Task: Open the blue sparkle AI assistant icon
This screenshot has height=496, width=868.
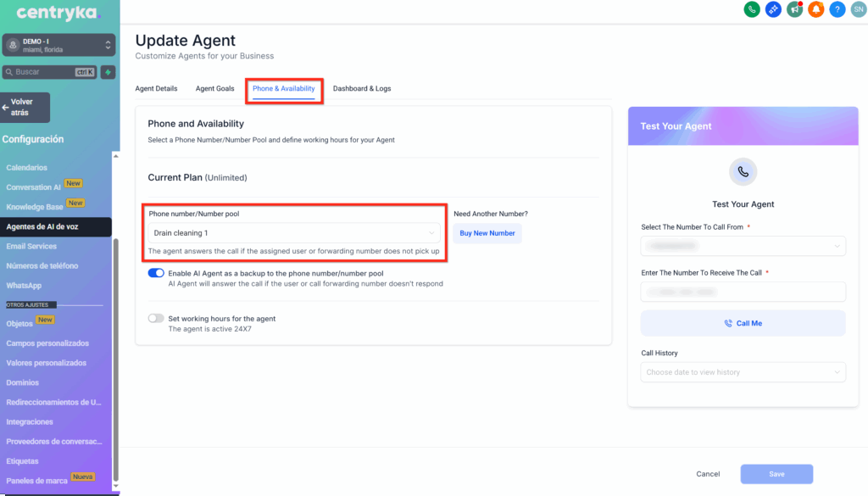Action: coord(772,9)
